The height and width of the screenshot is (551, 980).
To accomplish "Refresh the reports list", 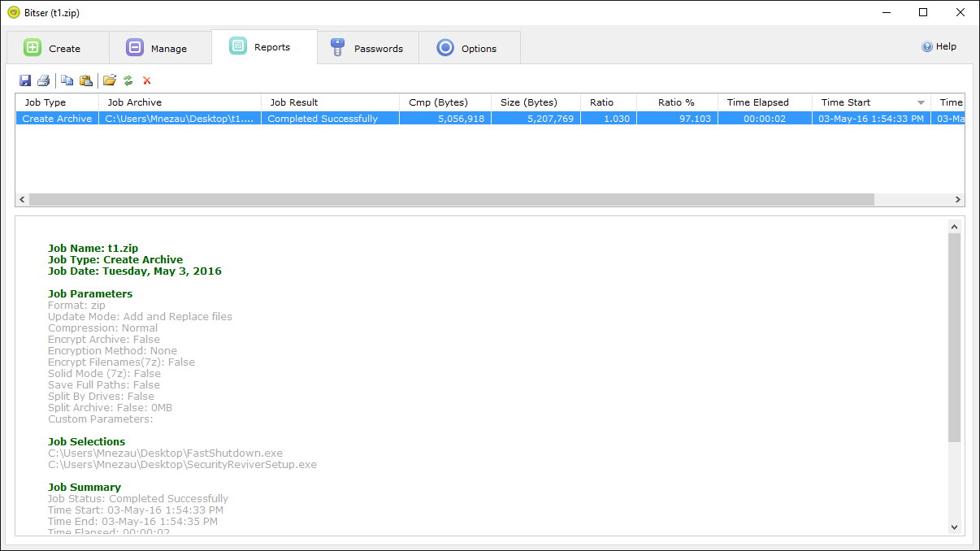I will (x=129, y=80).
